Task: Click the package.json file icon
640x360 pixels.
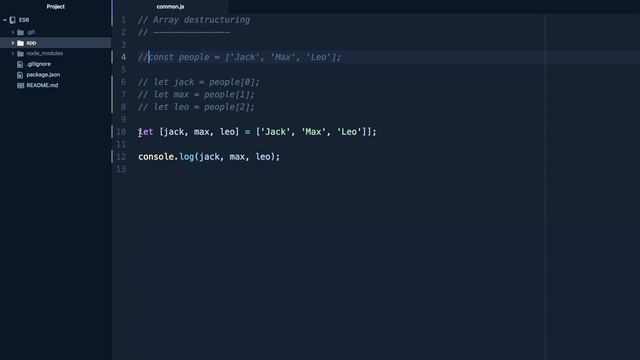Action: point(20,75)
